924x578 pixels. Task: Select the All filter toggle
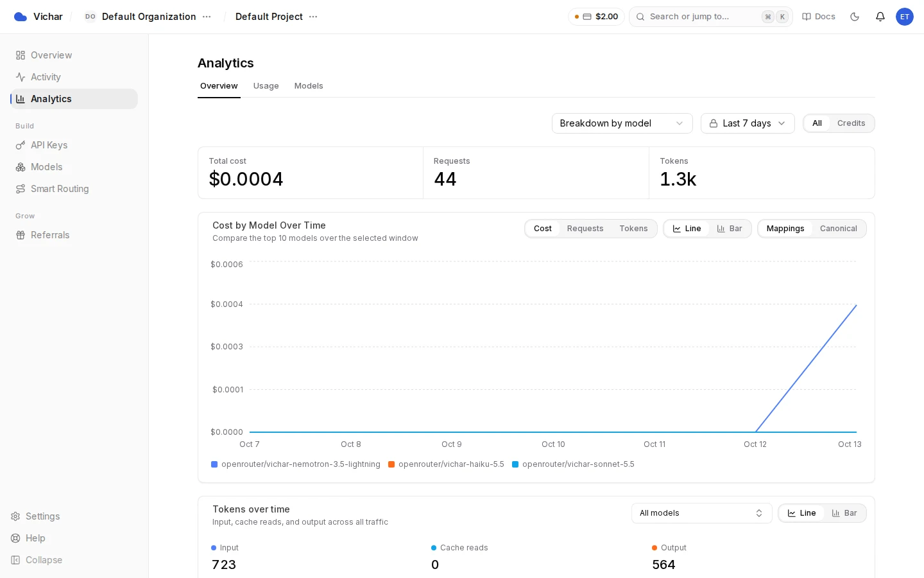pyautogui.click(x=817, y=123)
